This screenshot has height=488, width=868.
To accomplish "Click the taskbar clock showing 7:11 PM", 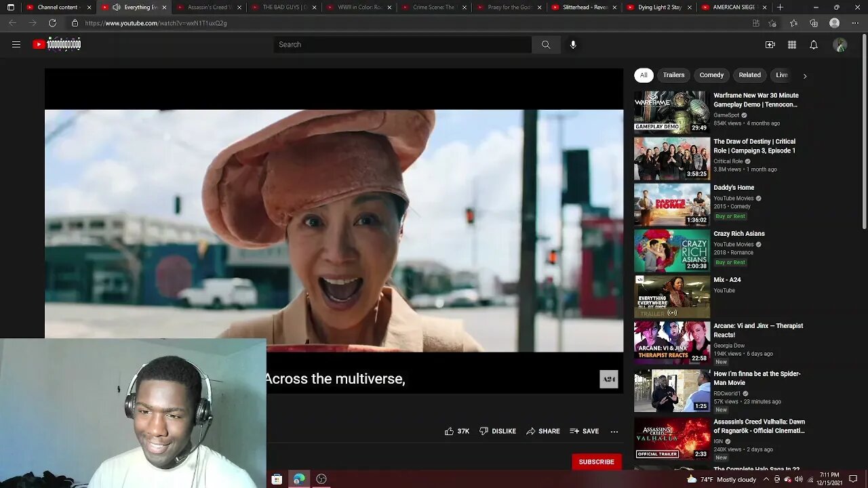I will tap(829, 479).
